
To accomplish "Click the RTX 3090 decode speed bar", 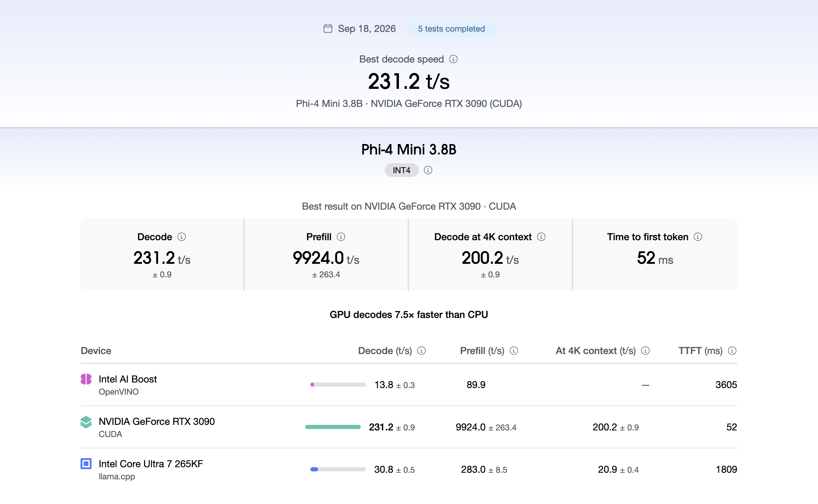I will pyautogui.click(x=333, y=427).
